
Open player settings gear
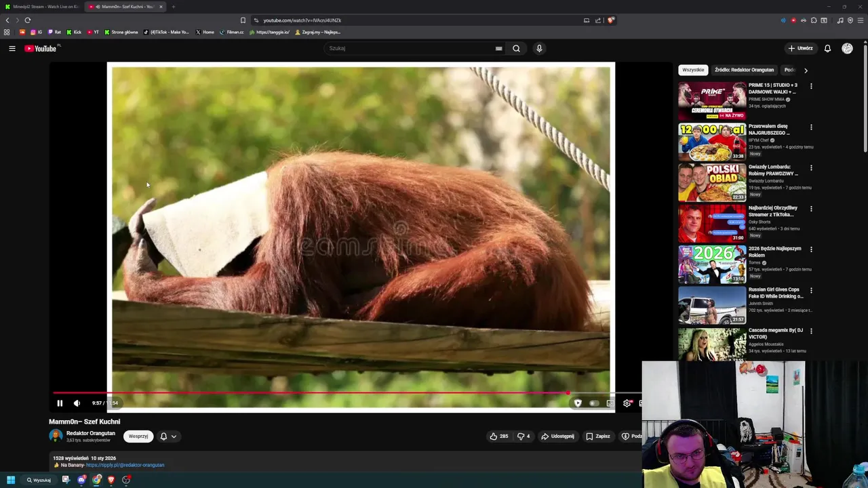tap(627, 403)
